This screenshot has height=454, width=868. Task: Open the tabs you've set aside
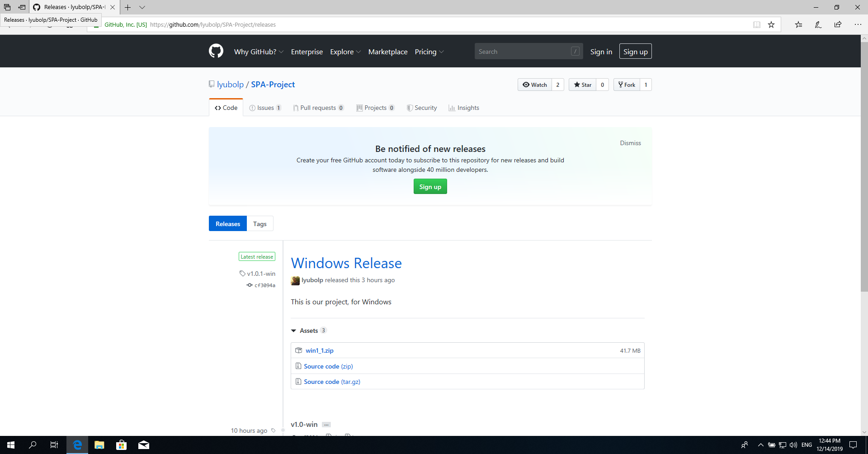point(7,7)
